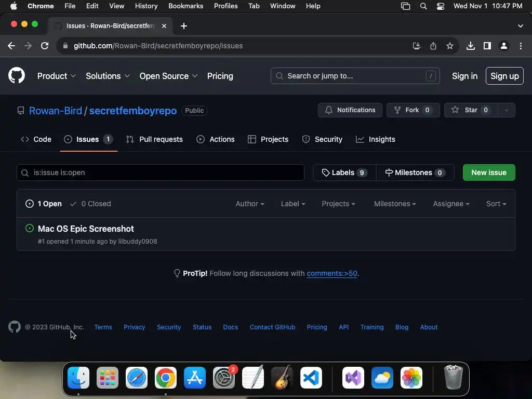
Task: Open TextEdit from the dock
Action: click(253, 378)
